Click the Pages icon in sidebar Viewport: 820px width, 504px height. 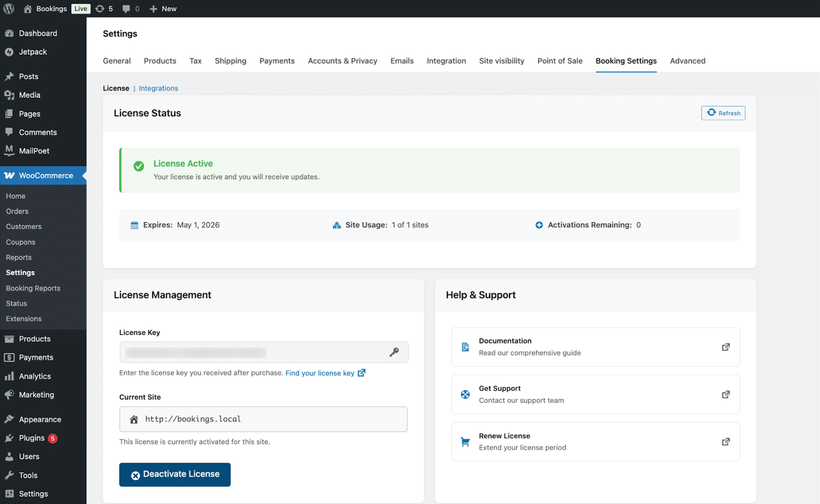click(9, 114)
